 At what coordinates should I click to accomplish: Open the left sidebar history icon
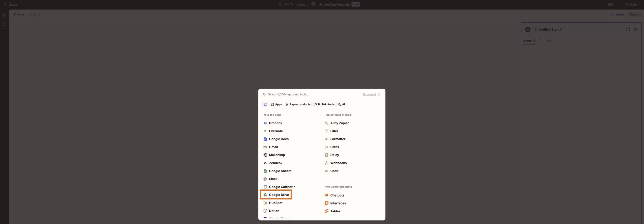(x=4, y=15)
